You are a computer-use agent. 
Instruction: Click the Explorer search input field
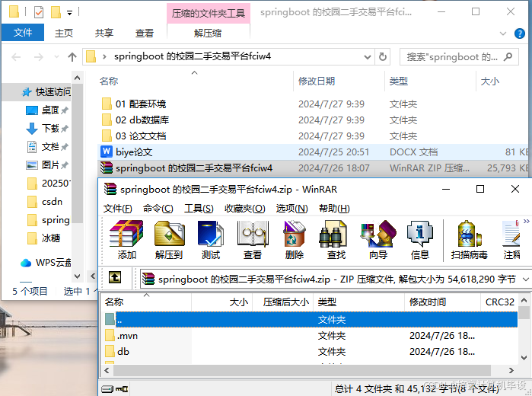coord(459,56)
